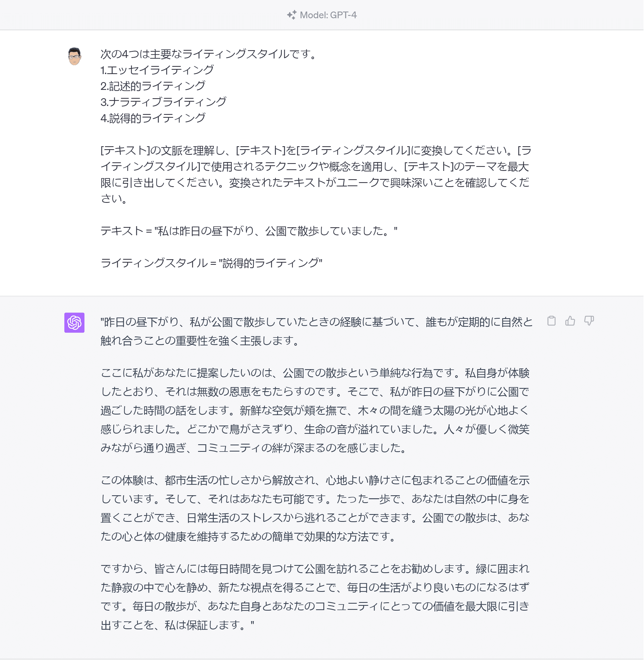The width and height of the screenshot is (644, 660).
Task: Click the instruction paragraph starting [テキスト]の文脈を理解し
Action: 315,174
